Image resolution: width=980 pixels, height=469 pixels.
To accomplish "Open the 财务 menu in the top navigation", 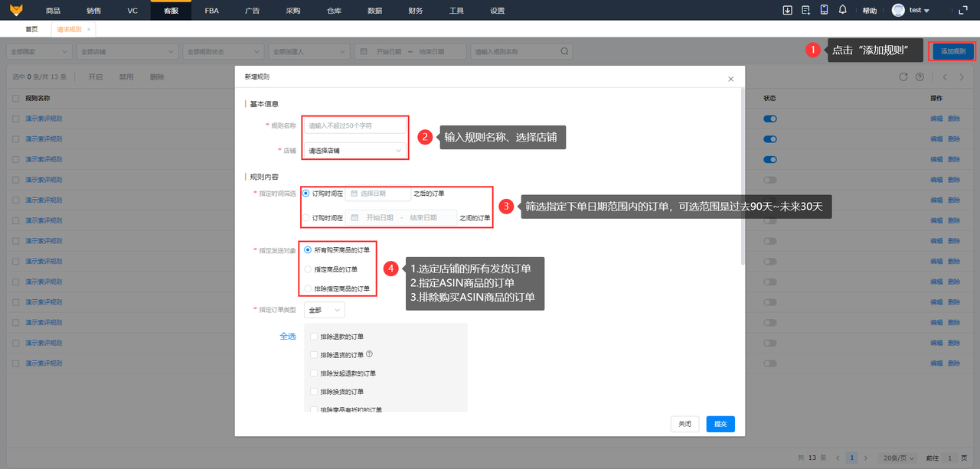I will (x=416, y=11).
